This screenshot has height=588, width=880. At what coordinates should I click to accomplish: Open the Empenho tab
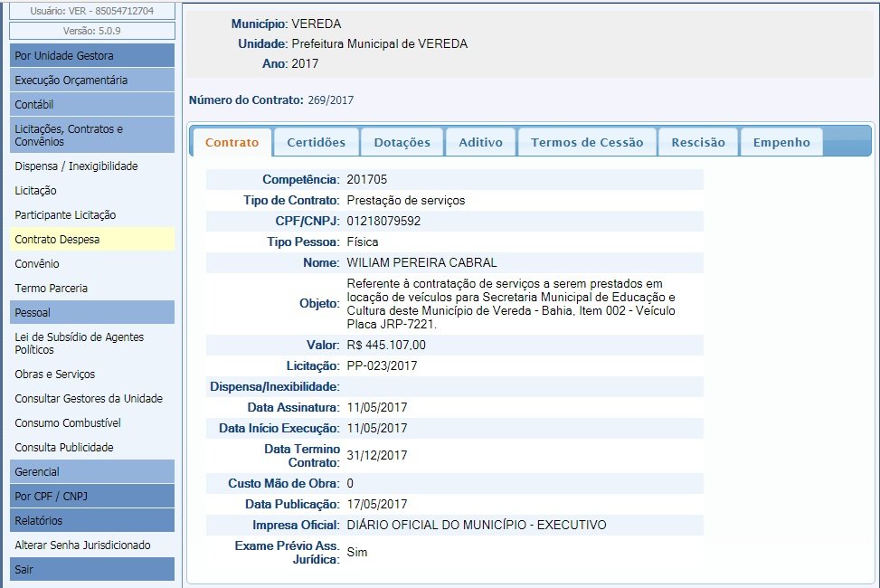(781, 142)
